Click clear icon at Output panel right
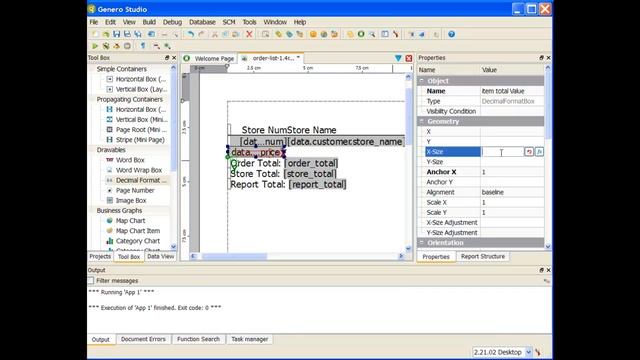 pos(547,281)
